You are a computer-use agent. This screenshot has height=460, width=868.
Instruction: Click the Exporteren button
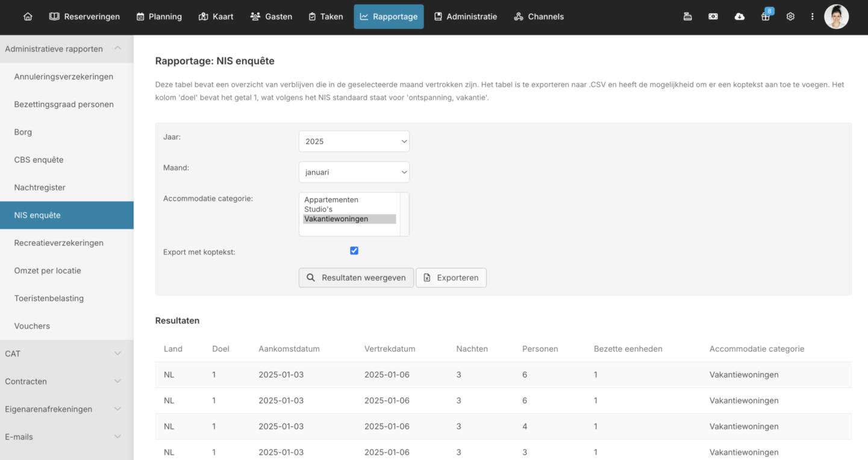pyautogui.click(x=451, y=278)
